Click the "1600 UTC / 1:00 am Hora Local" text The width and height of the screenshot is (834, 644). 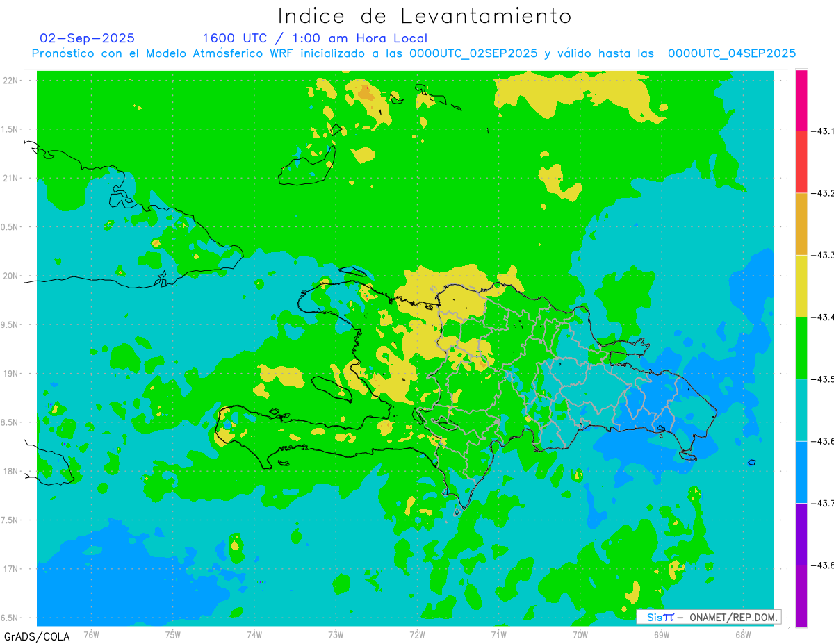tap(315, 38)
